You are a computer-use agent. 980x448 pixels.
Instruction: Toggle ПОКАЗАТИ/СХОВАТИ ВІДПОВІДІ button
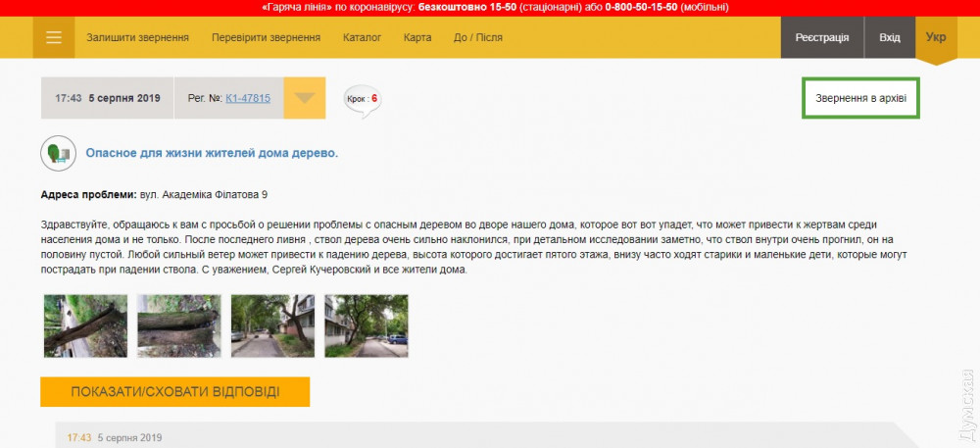(x=174, y=391)
